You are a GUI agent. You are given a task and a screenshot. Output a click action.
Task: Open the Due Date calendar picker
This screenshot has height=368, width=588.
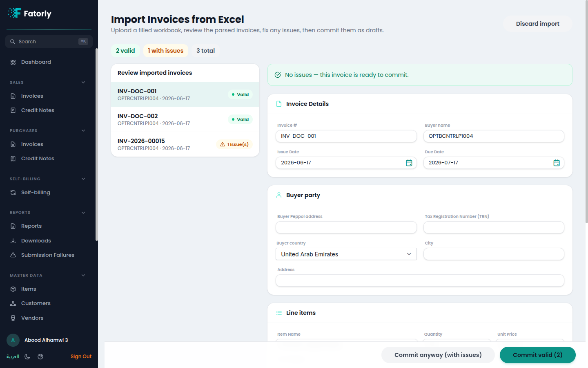click(557, 163)
